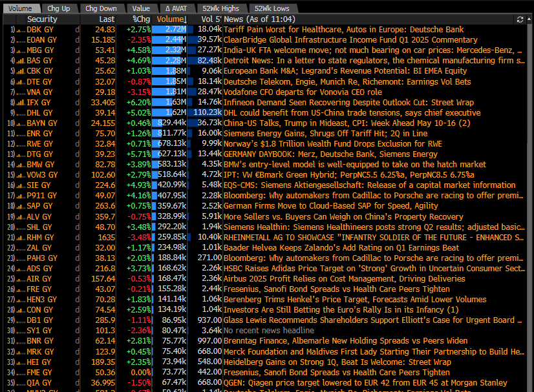Click the 2.72M volume bar for DBK
The width and height of the screenshot is (534, 392).
[169, 30]
